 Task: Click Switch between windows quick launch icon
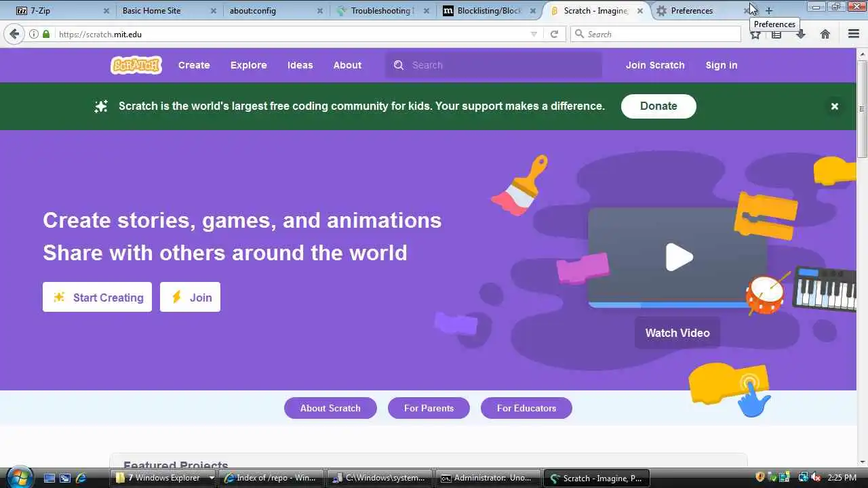point(65,478)
